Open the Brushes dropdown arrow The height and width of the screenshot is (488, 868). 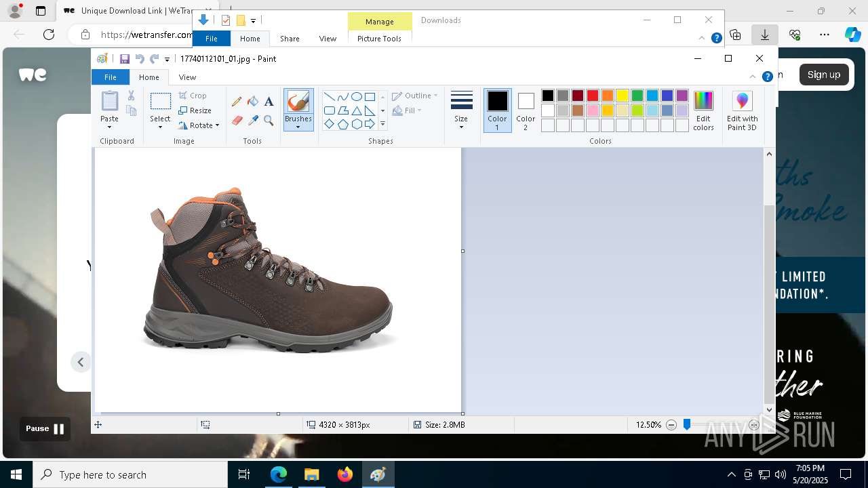pyautogui.click(x=298, y=127)
